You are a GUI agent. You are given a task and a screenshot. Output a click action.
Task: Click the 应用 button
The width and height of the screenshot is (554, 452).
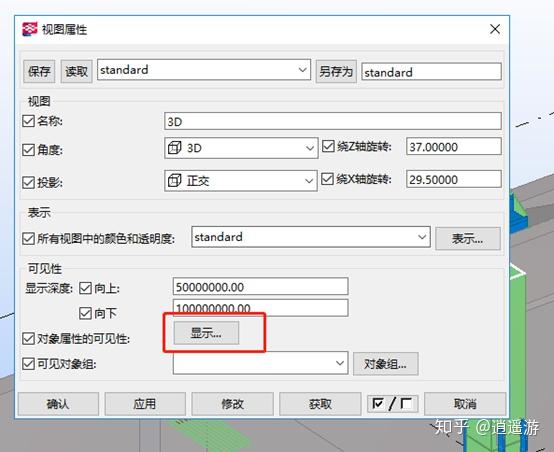click(145, 404)
